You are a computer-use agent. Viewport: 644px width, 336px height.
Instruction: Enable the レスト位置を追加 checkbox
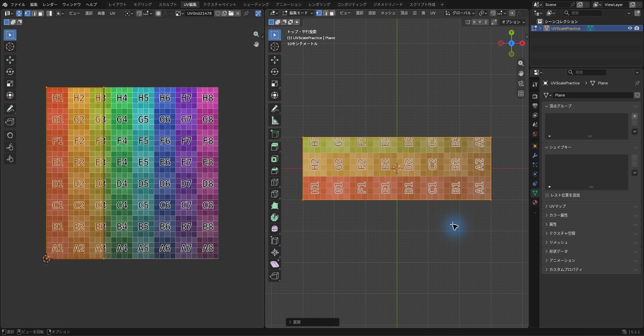click(x=547, y=195)
